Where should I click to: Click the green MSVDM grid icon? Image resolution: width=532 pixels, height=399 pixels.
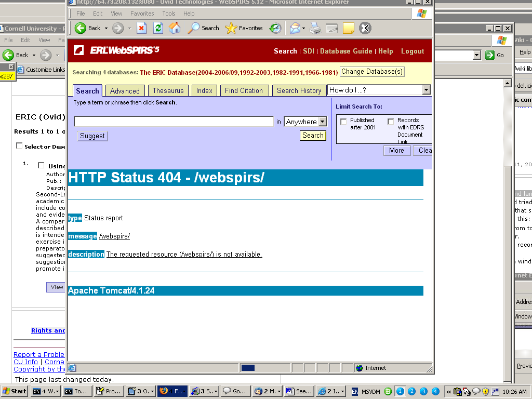pos(388,392)
